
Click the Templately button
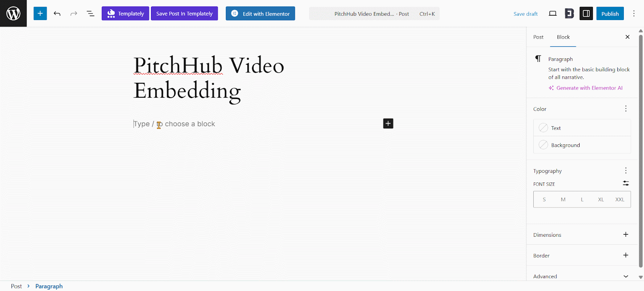point(125,13)
